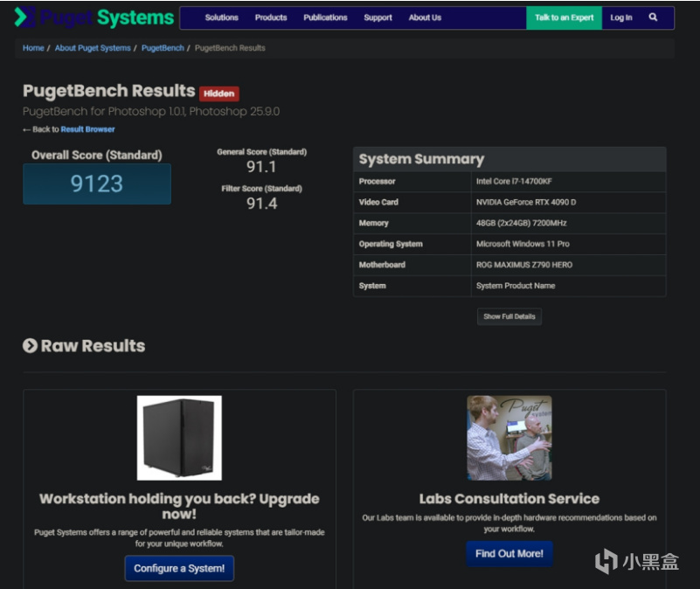
Task: Click the Puget Systems logo
Action: (x=94, y=17)
